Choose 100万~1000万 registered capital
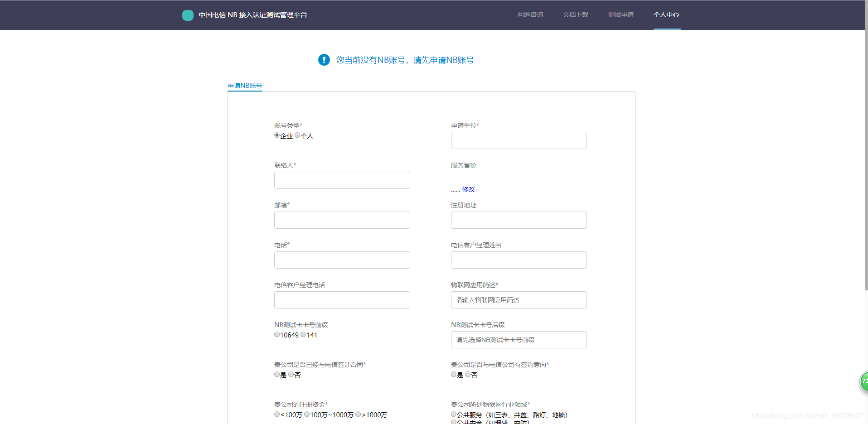The image size is (868, 424). pos(307,414)
